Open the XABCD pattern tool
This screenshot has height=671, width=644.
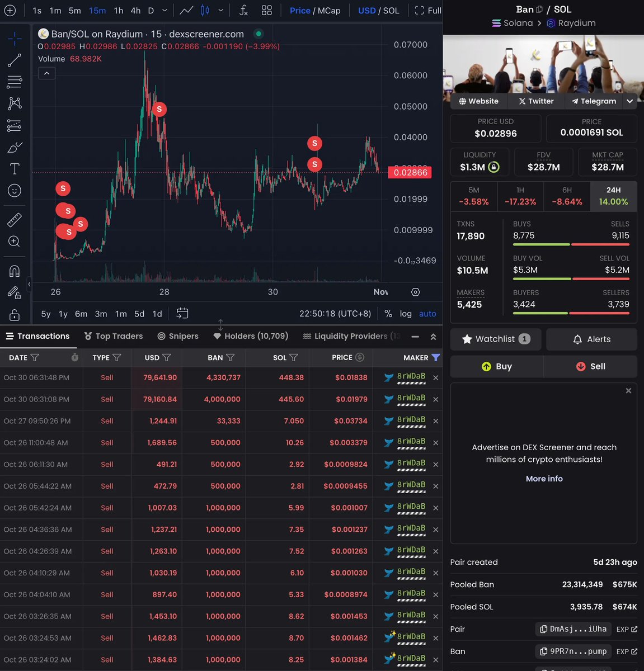pos(15,103)
